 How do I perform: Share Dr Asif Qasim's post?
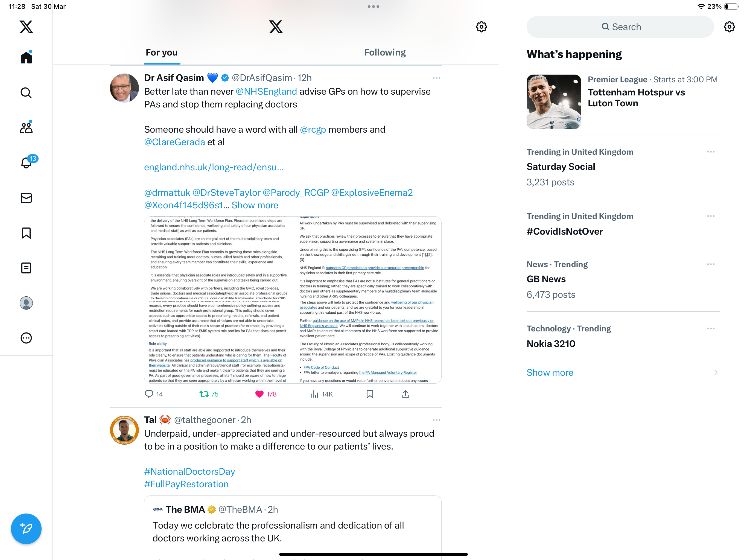(405, 394)
